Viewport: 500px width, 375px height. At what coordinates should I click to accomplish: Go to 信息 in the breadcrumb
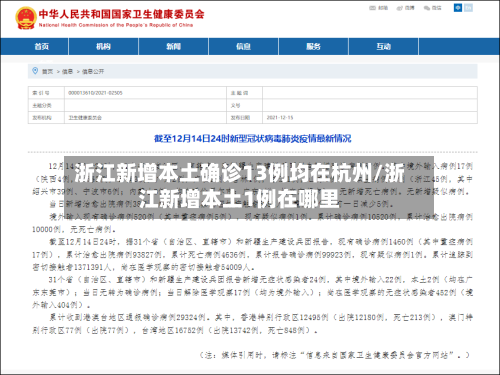click(x=67, y=71)
